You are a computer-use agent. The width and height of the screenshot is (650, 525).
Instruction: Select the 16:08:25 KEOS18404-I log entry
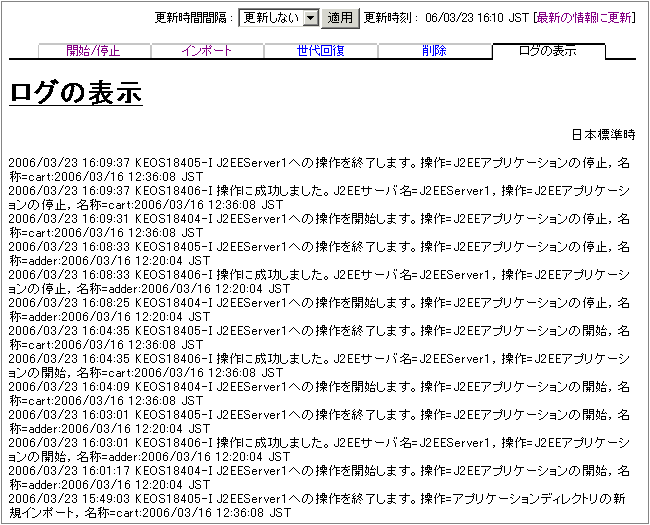point(319,310)
